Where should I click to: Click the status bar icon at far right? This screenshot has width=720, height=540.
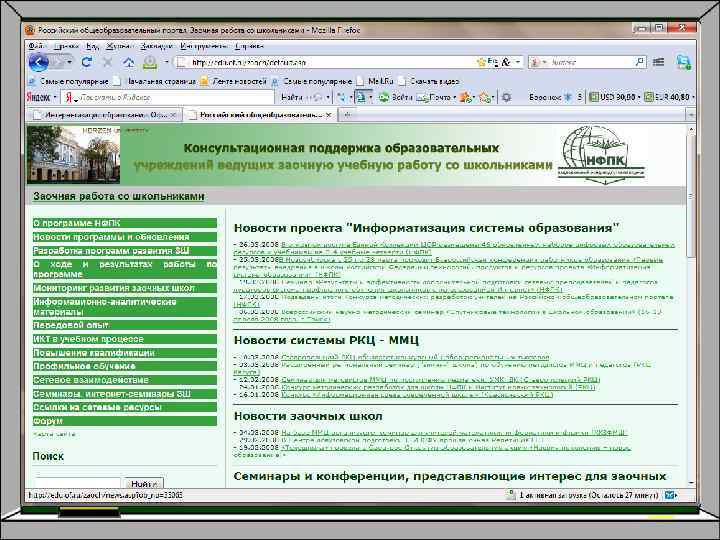(671, 495)
